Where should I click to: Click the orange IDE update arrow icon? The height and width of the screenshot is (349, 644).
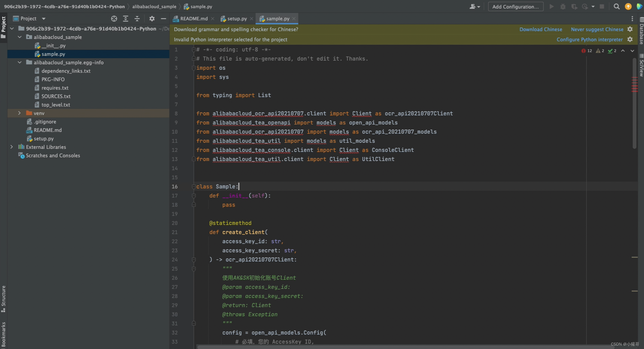click(628, 6)
